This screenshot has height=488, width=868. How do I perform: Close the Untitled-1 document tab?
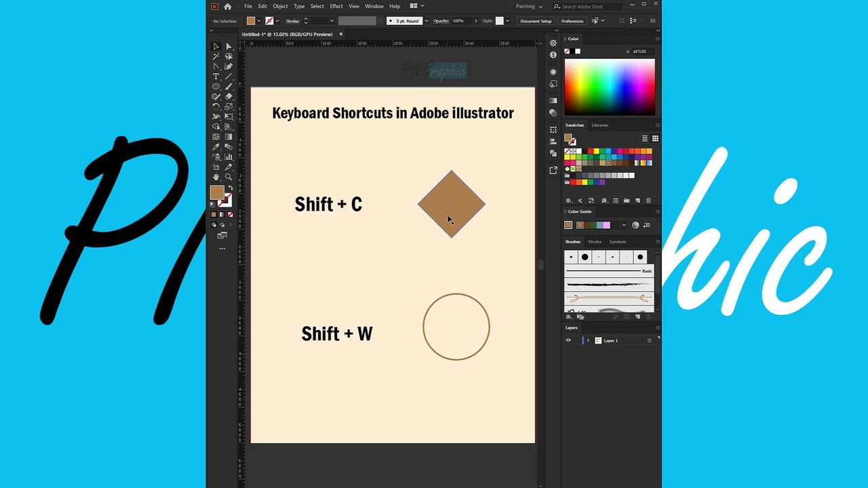click(341, 34)
